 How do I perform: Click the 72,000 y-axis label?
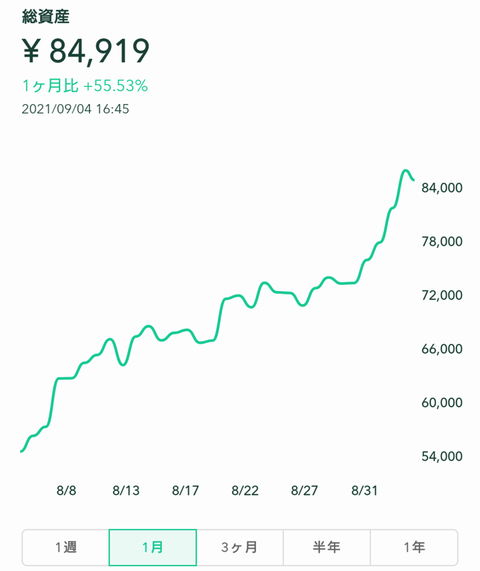coord(442,295)
